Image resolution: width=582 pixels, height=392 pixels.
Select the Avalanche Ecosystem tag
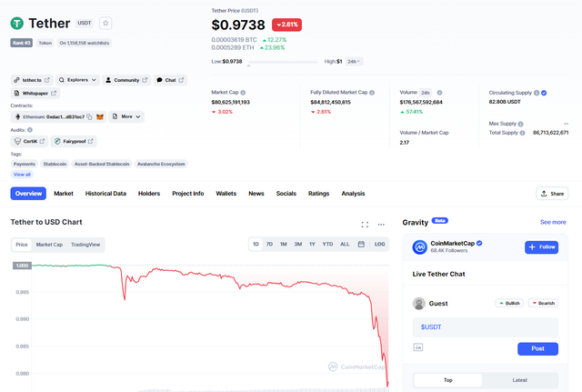161,164
